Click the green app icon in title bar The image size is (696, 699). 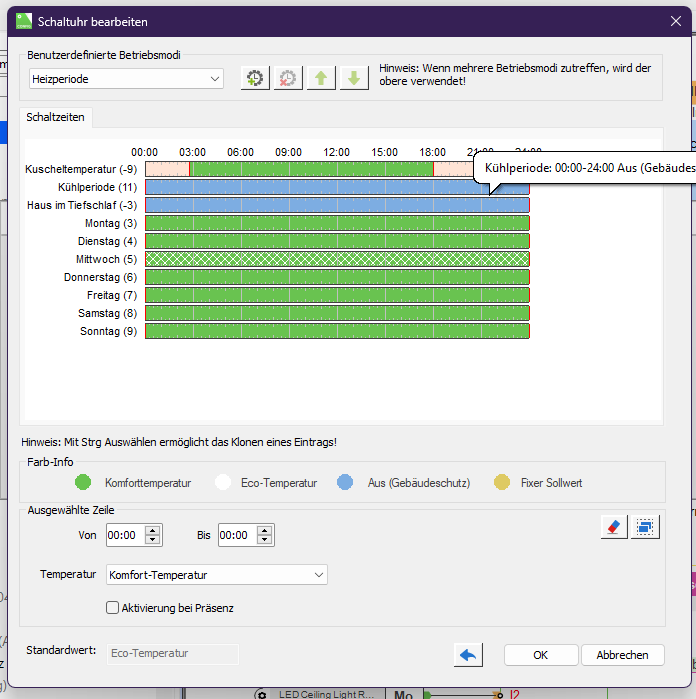pyautogui.click(x=22, y=20)
